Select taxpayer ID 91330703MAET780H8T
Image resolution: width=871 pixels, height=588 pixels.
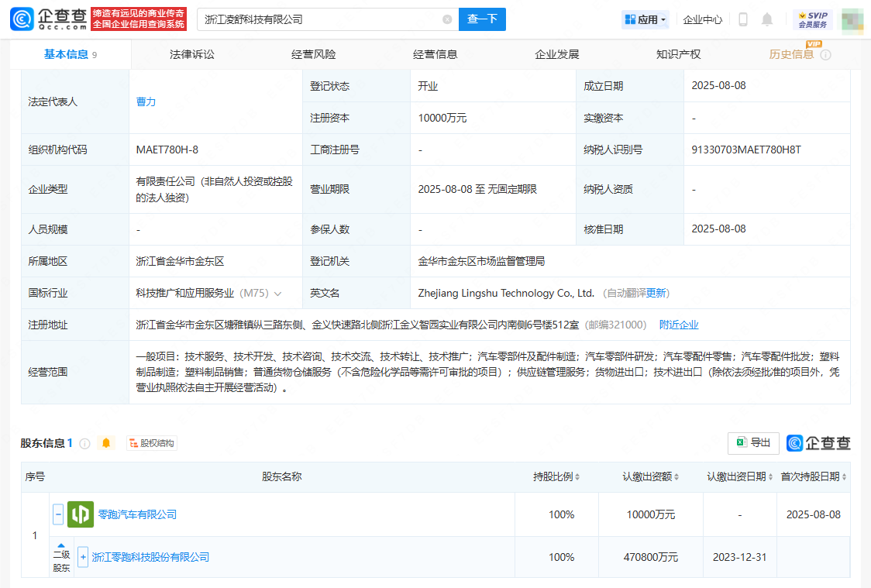pyautogui.click(x=746, y=150)
